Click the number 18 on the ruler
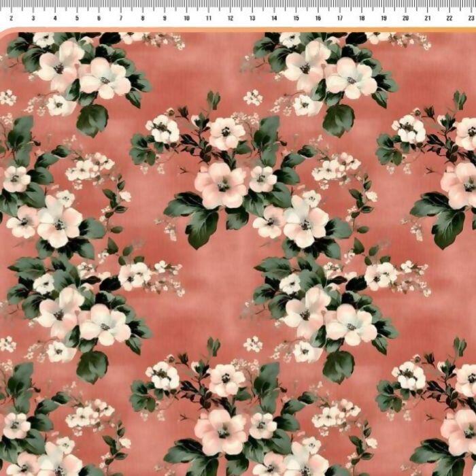Image resolution: width=476 pixels, height=476 pixels. (x=362, y=18)
